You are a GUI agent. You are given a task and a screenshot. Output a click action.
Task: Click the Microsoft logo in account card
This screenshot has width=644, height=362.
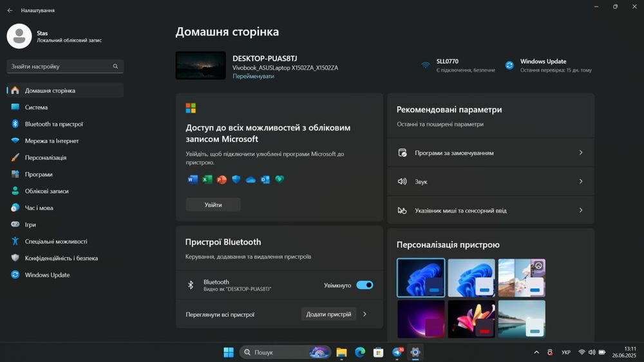(191, 108)
